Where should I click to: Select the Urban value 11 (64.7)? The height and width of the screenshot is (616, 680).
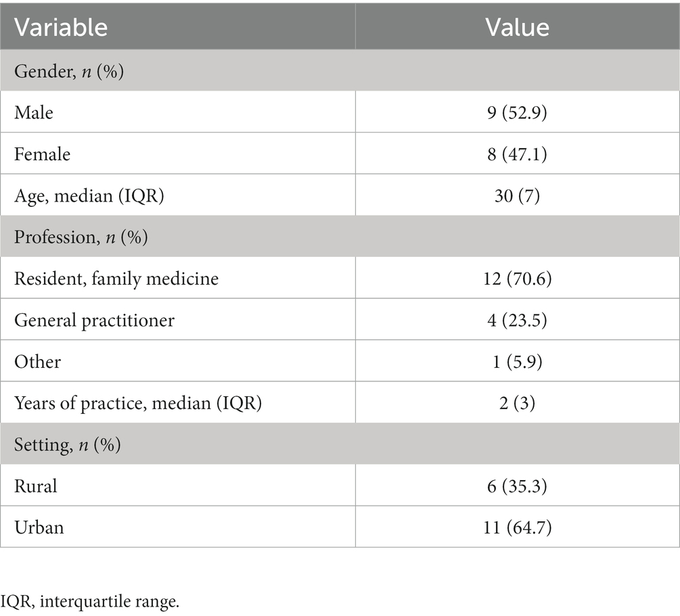click(x=517, y=527)
